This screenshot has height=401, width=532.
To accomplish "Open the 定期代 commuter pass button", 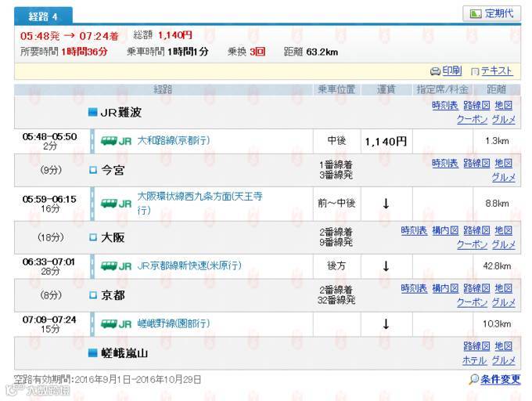I will tap(491, 14).
